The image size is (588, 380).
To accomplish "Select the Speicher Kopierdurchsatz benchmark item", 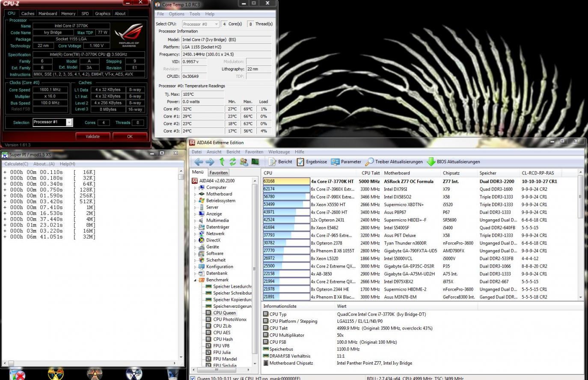I will (232, 300).
